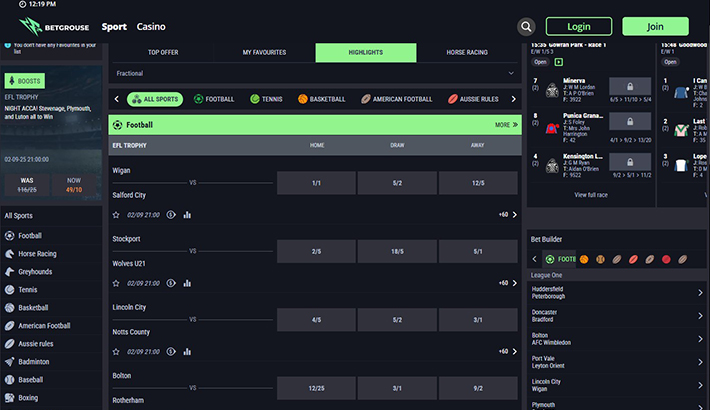Select Badminton from All Sports list

tap(35, 361)
